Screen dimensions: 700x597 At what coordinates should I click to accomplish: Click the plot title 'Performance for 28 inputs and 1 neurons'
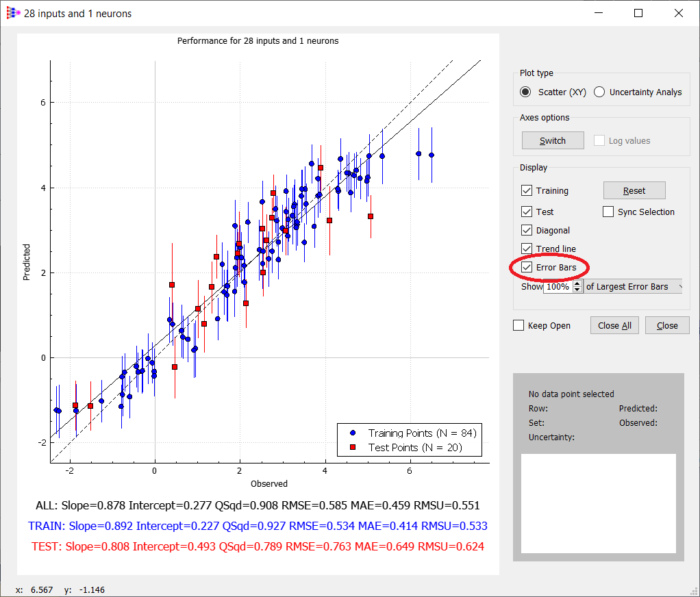pyautogui.click(x=258, y=40)
